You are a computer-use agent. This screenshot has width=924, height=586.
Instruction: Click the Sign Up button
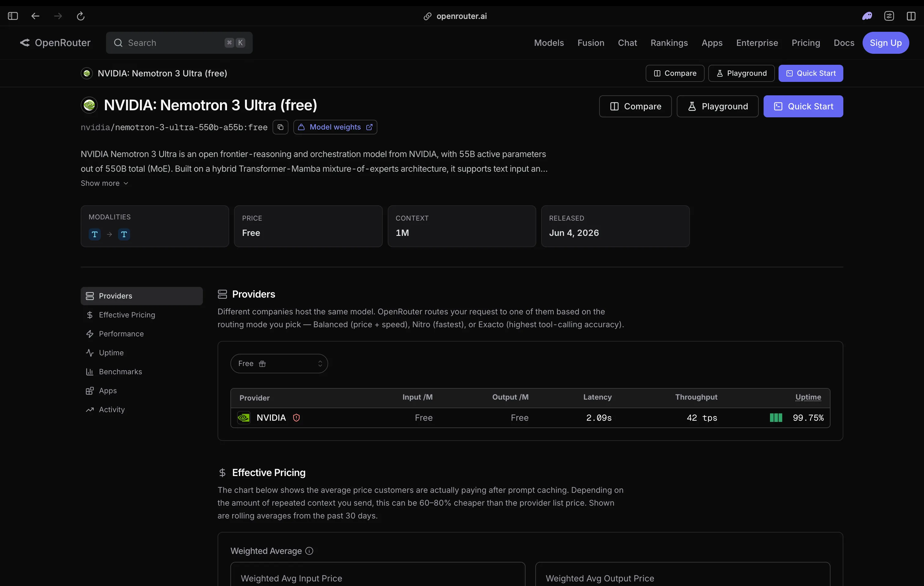pos(885,42)
